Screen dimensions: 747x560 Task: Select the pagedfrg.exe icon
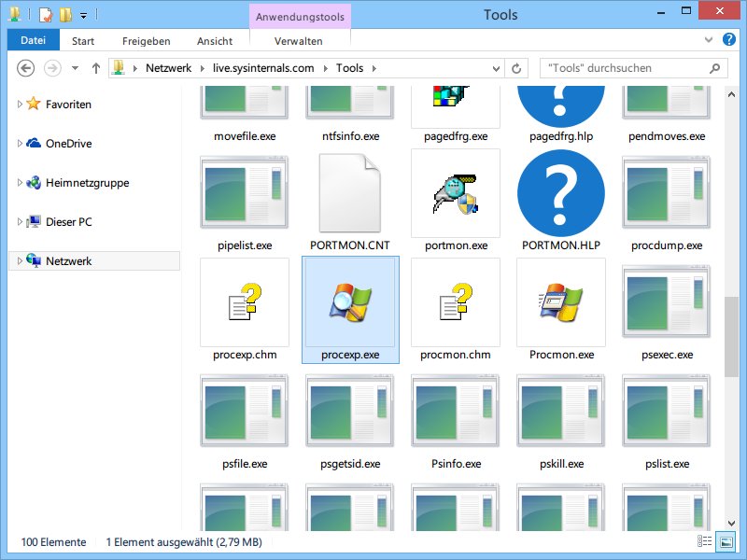point(452,96)
